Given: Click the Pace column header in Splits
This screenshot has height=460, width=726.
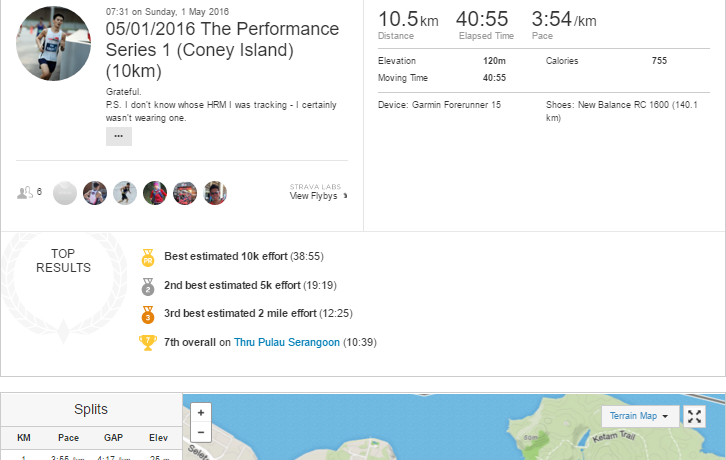Looking at the screenshot, I should (69, 438).
